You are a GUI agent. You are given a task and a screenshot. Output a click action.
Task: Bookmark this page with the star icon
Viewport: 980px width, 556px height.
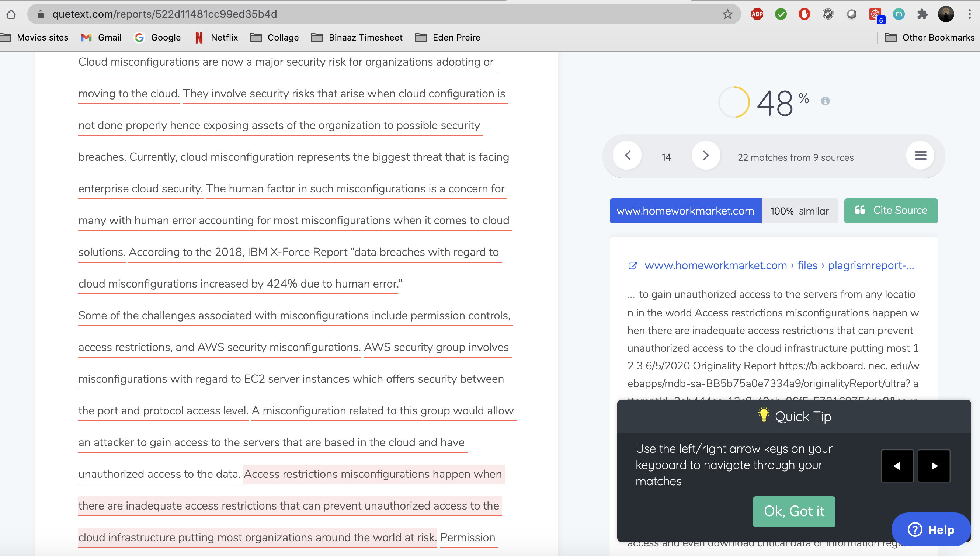pos(728,14)
